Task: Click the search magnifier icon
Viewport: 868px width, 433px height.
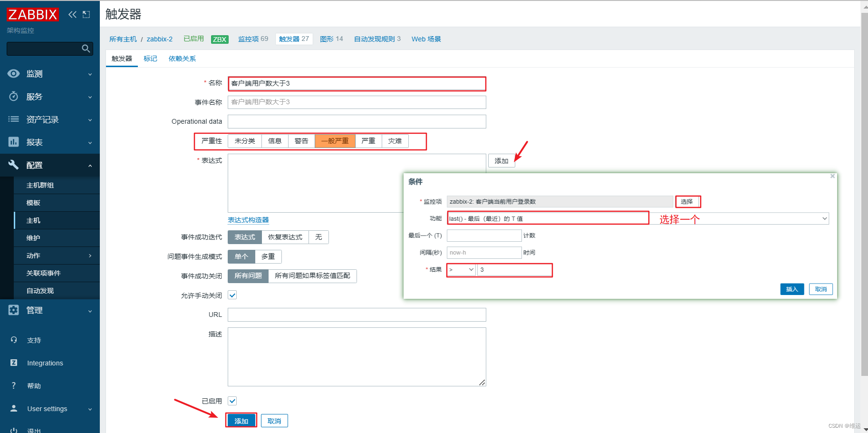Action: coord(86,49)
